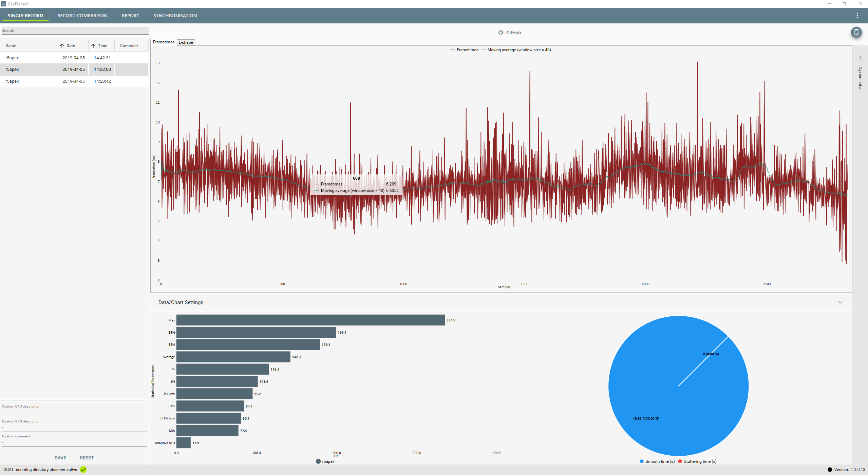Select the r5apex record at 14:42:31
This screenshot has width=868, height=475.
click(x=74, y=58)
